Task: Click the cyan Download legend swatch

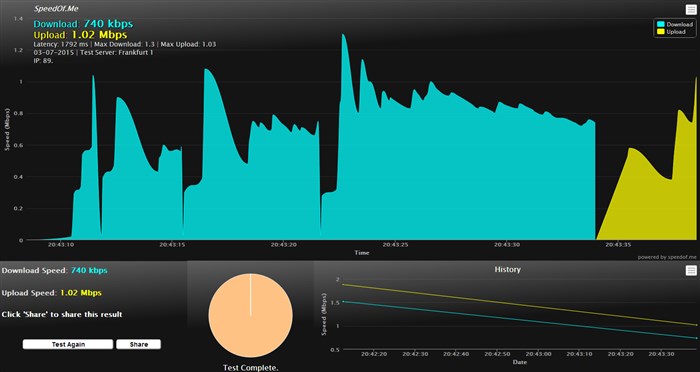Action: pos(661,25)
